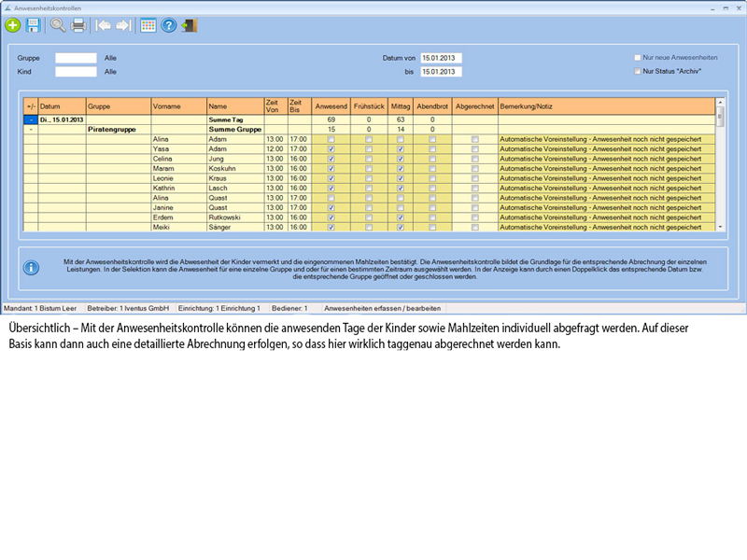The width and height of the screenshot is (747, 560).
Task: Exit via the door icon in toolbar
Action: coord(190,25)
